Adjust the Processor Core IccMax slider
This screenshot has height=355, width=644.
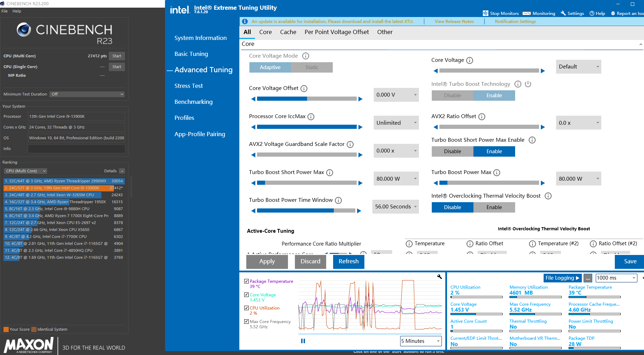click(x=307, y=127)
